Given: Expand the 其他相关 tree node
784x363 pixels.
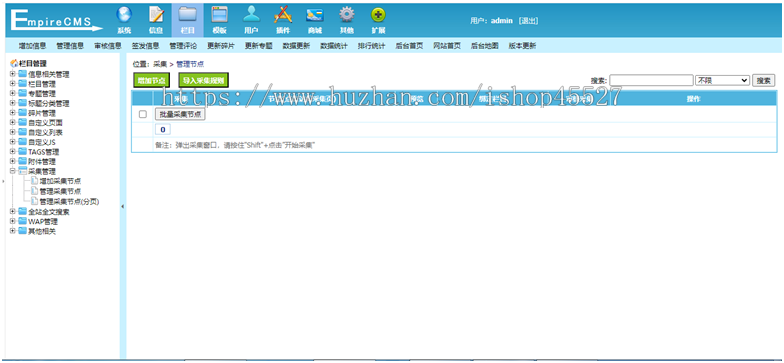Looking at the screenshot, I should coord(13,231).
